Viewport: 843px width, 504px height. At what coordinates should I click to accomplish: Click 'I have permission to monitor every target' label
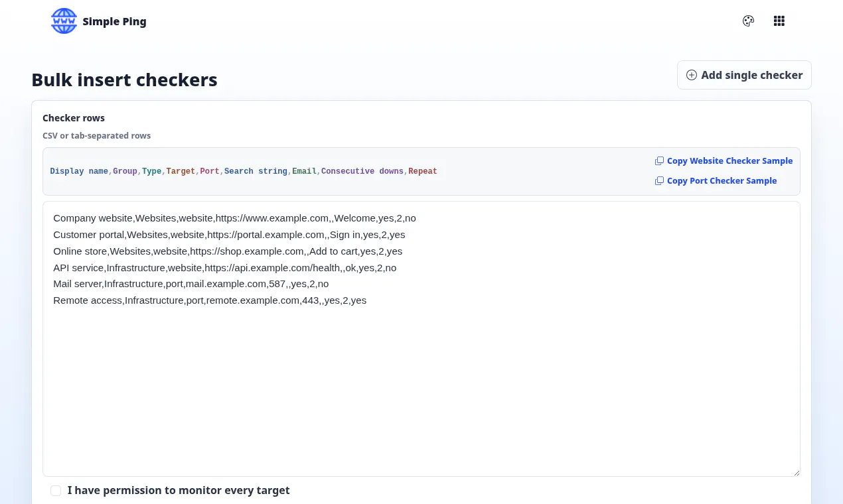click(179, 491)
